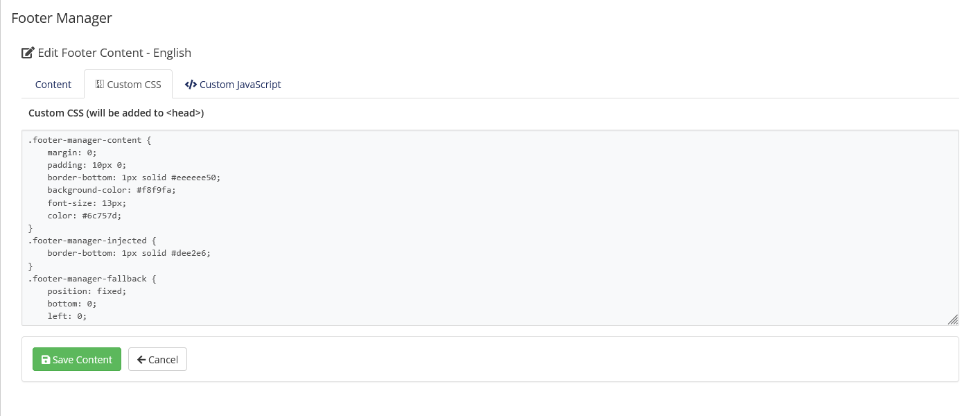
Task: Switch to the Custom JavaScript tab
Action: point(233,85)
